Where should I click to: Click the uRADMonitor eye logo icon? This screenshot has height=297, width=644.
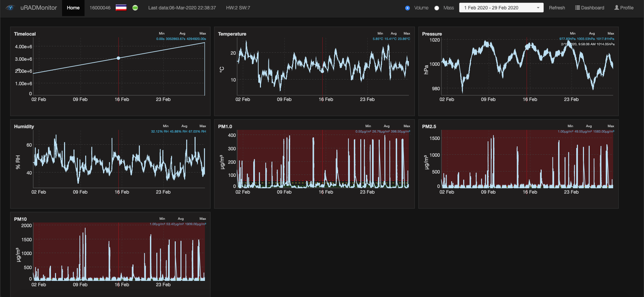tap(10, 8)
